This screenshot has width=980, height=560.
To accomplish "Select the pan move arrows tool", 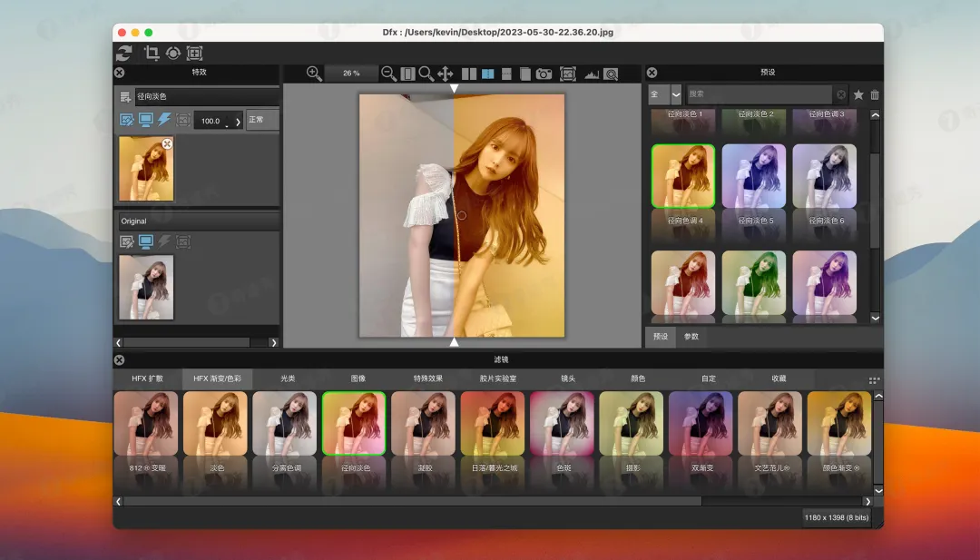I will coord(445,74).
